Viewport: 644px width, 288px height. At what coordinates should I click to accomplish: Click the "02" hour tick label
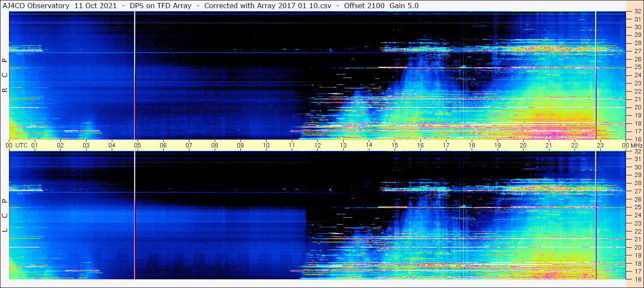[x=60, y=145]
